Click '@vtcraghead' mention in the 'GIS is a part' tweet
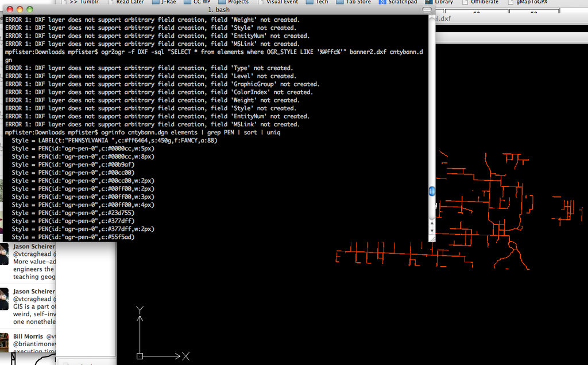 coord(32,299)
